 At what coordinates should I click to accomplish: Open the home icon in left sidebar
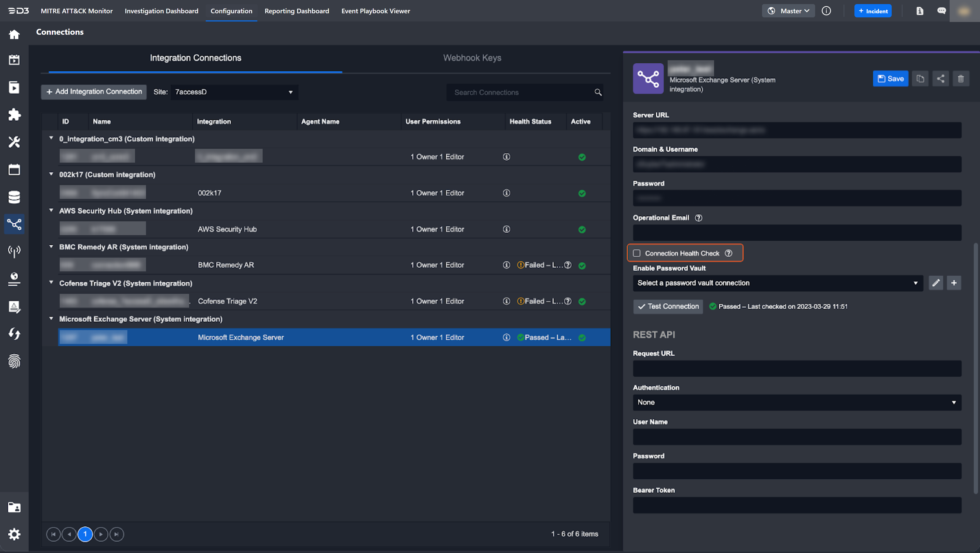point(14,35)
